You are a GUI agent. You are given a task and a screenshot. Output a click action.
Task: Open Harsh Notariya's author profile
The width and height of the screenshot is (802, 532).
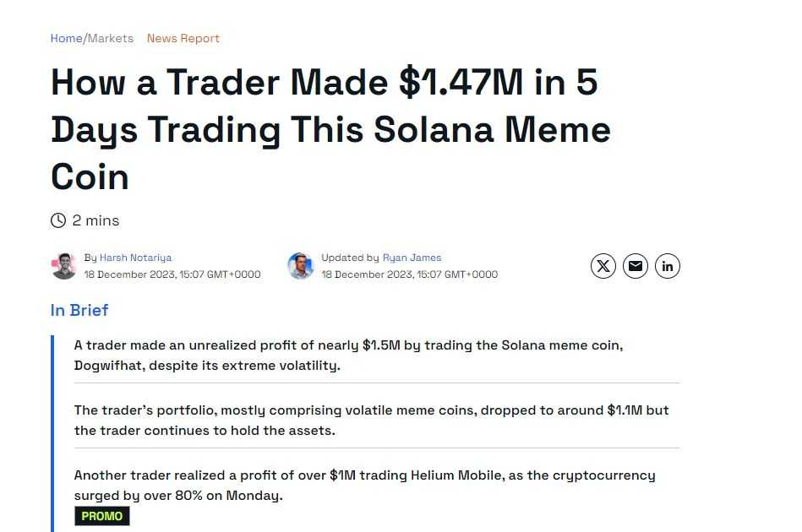(x=136, y=258)
